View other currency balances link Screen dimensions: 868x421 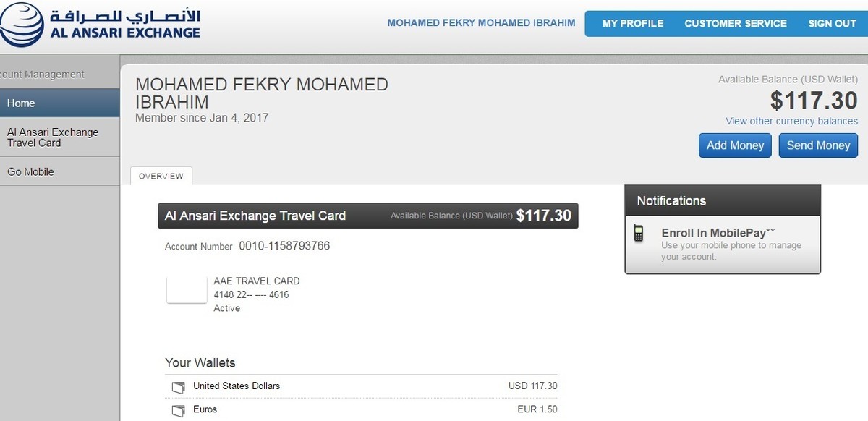click(791, 121)
